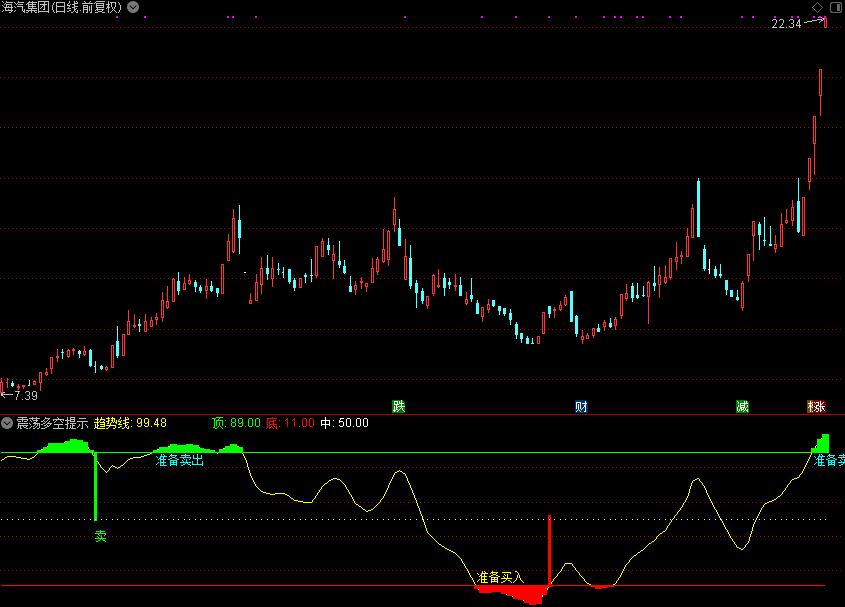Click the 底: 11.00 indicator parameter
845x607 pixels.
click(x=290, y=423)
